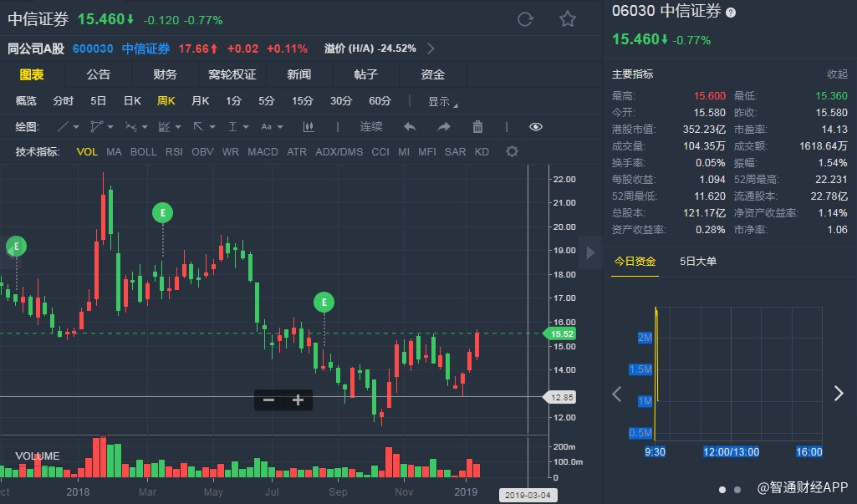
Task: Toggle drawing visibility eye icon
Action: click(536, 127)
